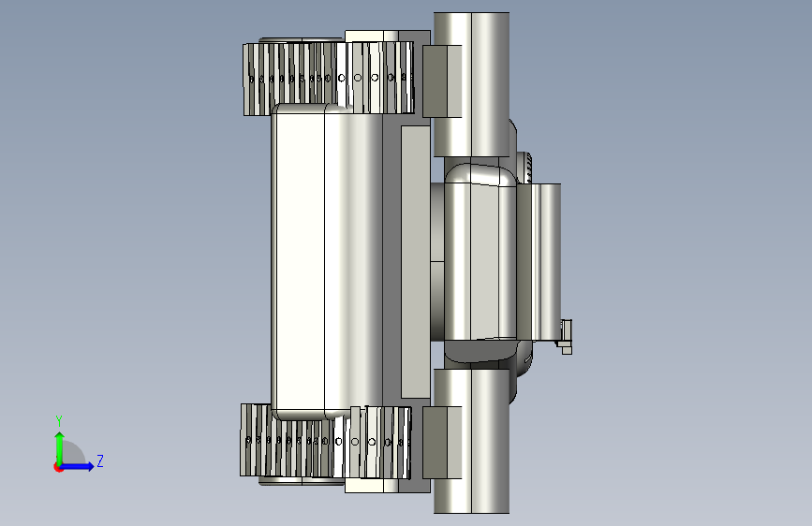Click the green Y label of the triad

(x=59, y=421)
